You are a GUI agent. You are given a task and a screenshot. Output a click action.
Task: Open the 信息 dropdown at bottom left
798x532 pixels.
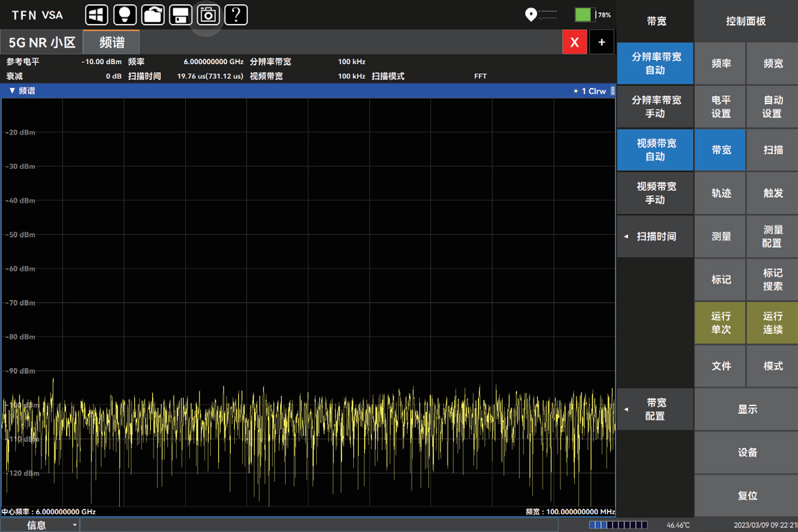coord(41,525)
